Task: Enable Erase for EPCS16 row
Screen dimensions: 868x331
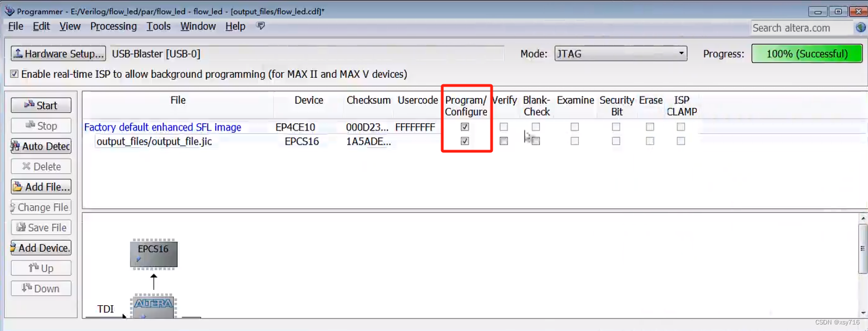Action: (x=650, y=141)
